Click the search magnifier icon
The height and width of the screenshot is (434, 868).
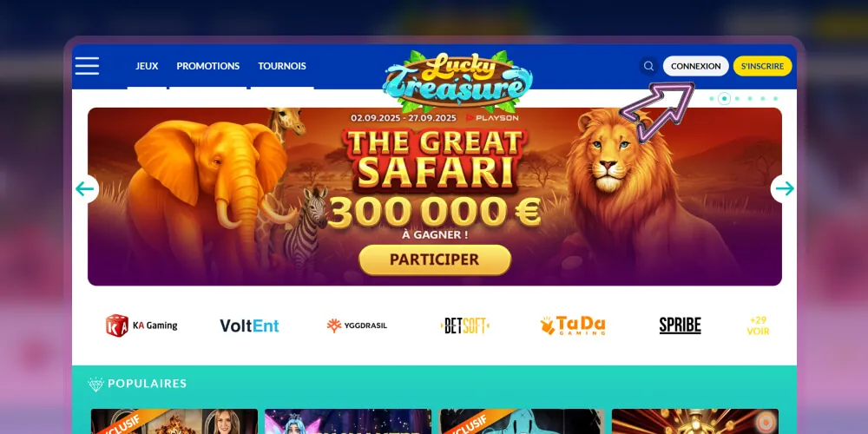[x=648, y=66]
